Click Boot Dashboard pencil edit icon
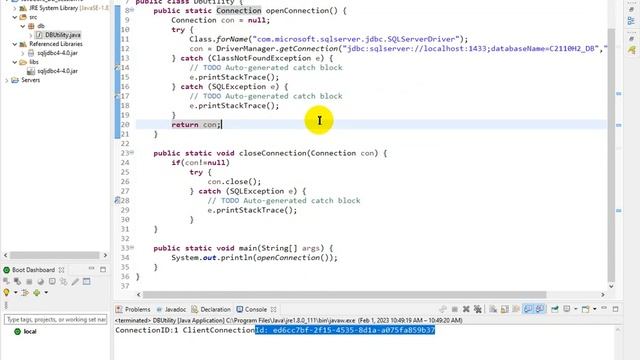Viewport: 640px width, 360px height. (x=75, y=282)
